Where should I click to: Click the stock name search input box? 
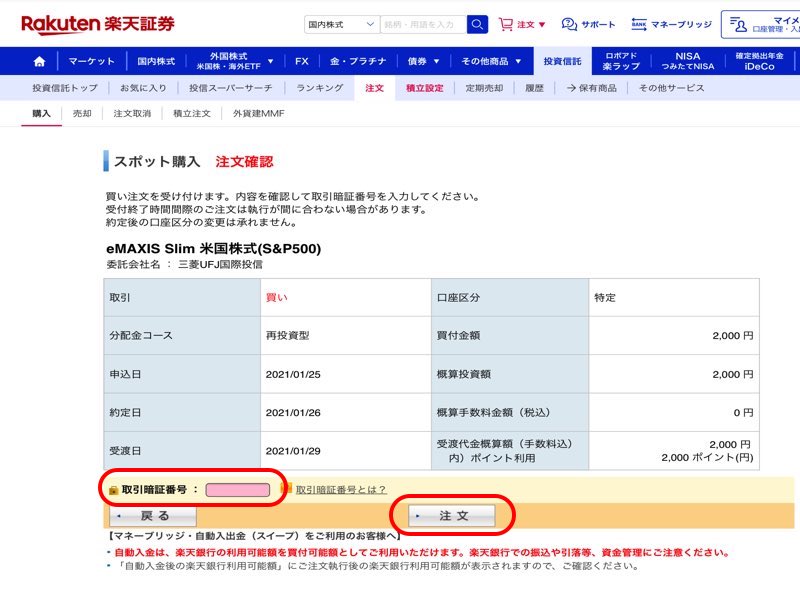click(424, 24)
